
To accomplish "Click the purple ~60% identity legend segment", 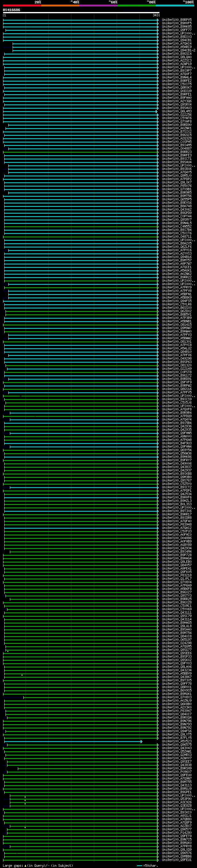I will point(98,6).
